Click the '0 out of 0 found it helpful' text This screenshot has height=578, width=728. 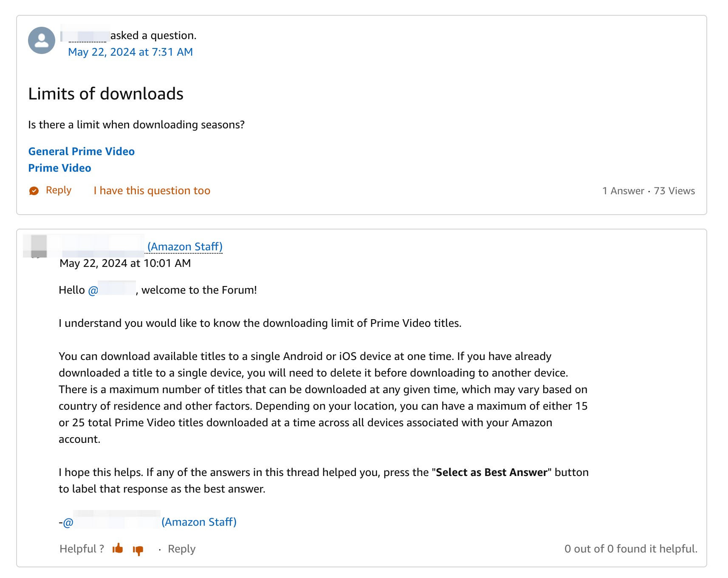[x=630, y=549]
